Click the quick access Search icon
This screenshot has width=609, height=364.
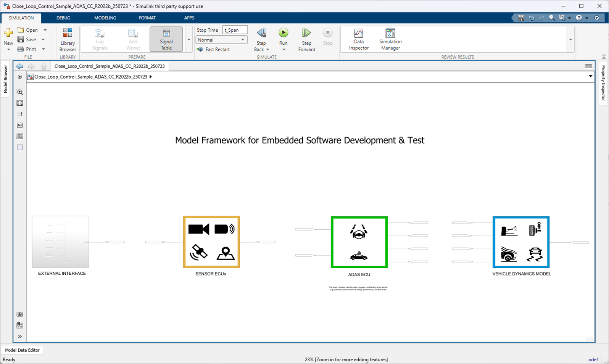pos(552,18)
